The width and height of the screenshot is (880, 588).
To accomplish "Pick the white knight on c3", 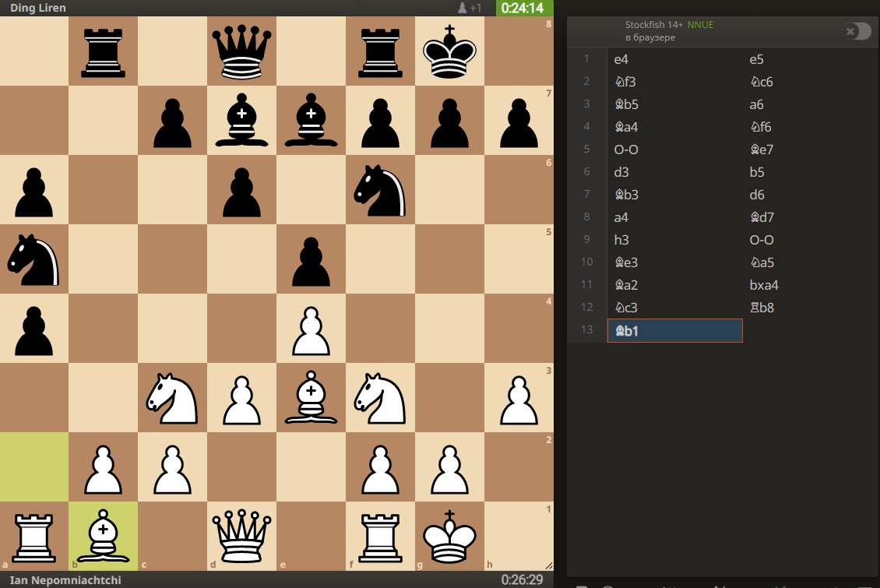I will (172, 397).
